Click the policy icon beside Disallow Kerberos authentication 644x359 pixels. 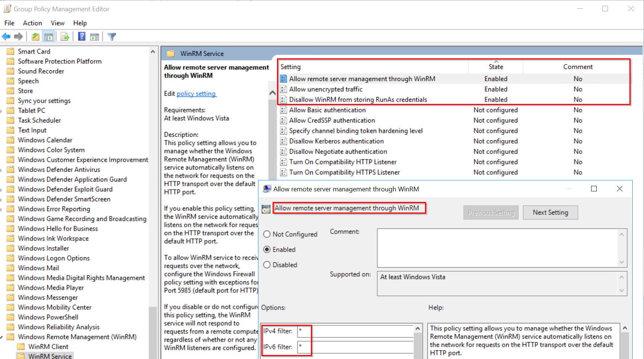[284, 141]
